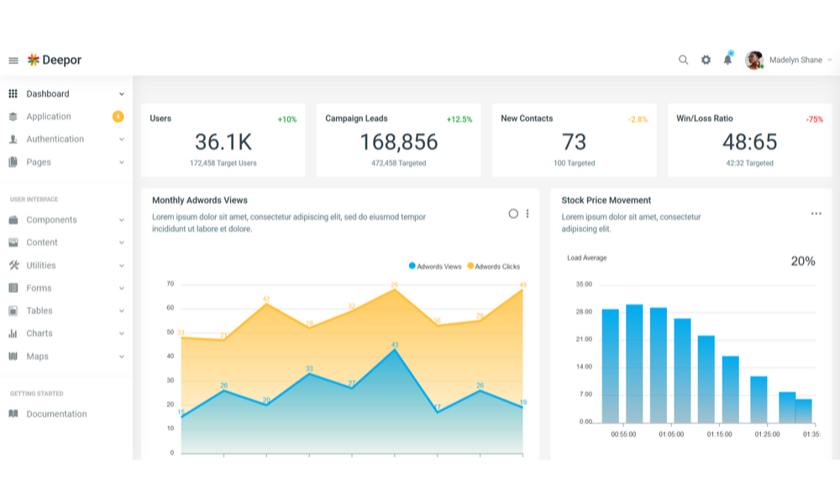Image resolution: width=840 pixels, height=504 pixels.
Task: Click the Utilities tools icon
Action: pos(13,265)
